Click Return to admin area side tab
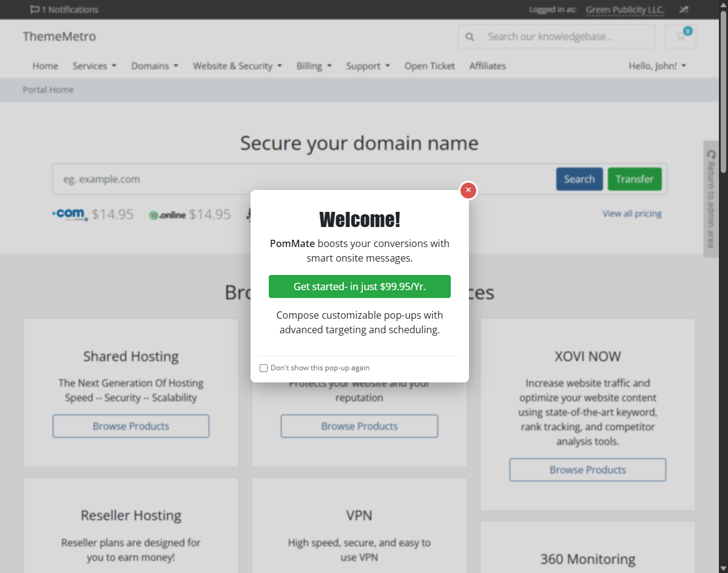Image resolution: width=728 pixels, height=573 pixels. [711, 199]
